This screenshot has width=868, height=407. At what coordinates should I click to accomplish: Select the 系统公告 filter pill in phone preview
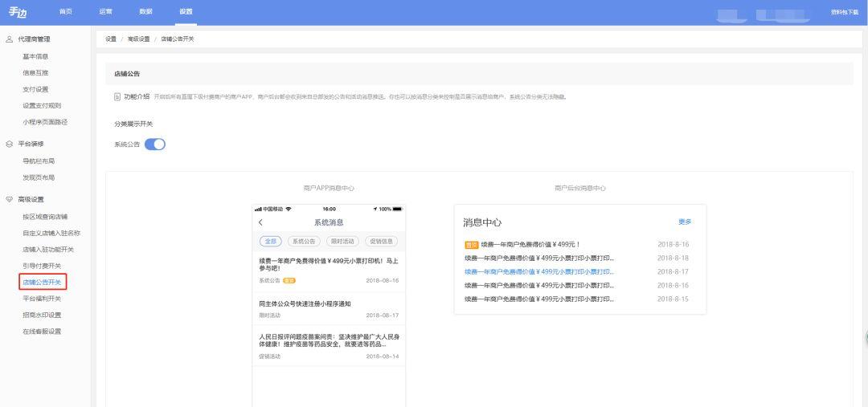[304, 241]
